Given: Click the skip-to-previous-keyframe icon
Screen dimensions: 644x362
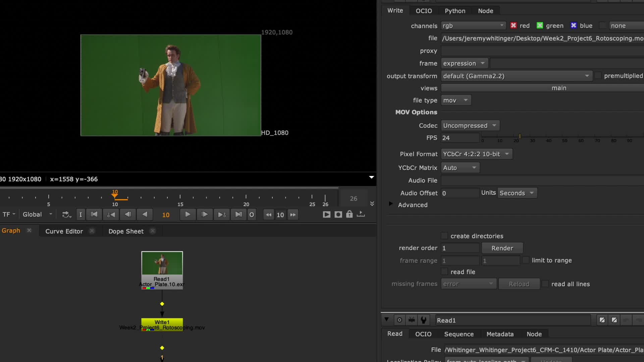Looking at the screenshot, I should (111, 215).
